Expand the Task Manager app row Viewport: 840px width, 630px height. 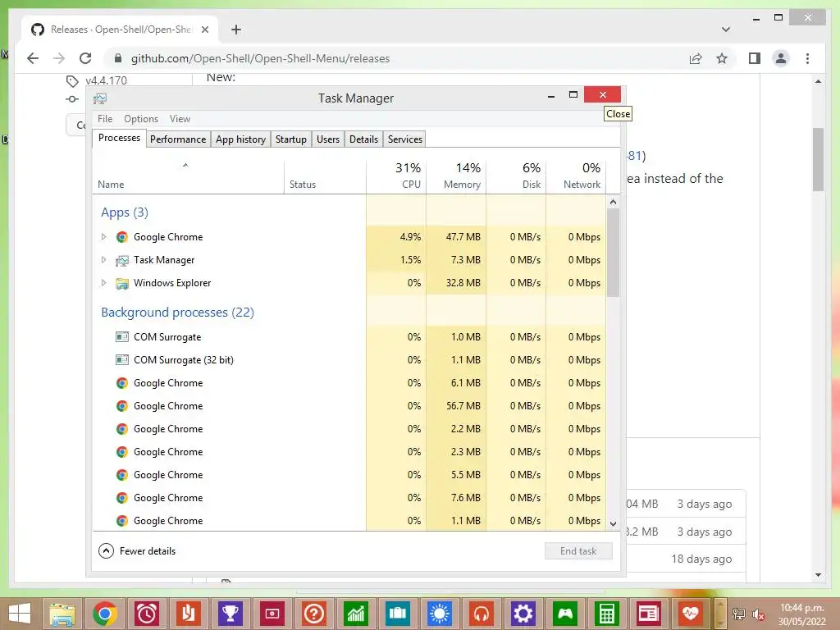(x=104, y=260)
